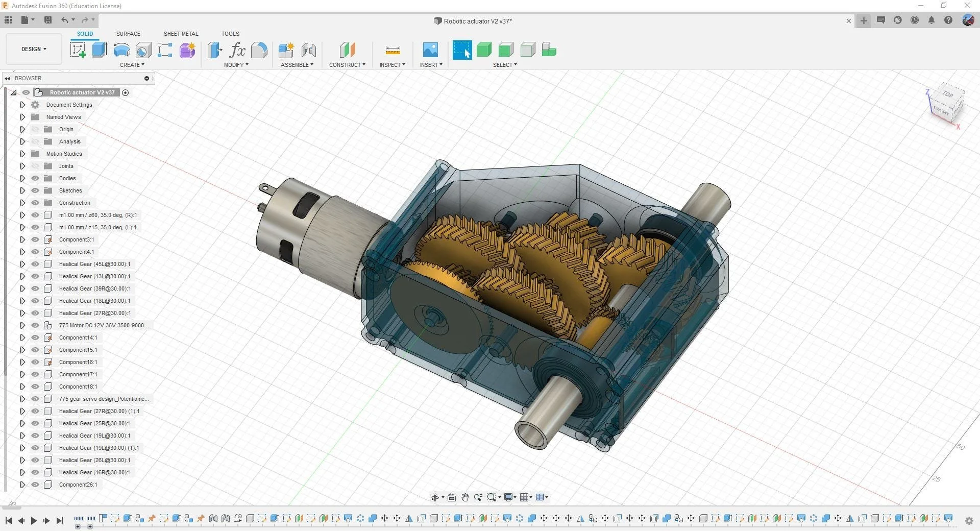Show the hidden Joints folder

35,166
